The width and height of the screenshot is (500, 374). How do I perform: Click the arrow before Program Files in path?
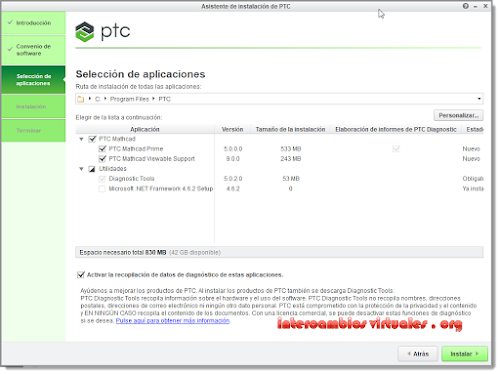(x=105, y=99)
